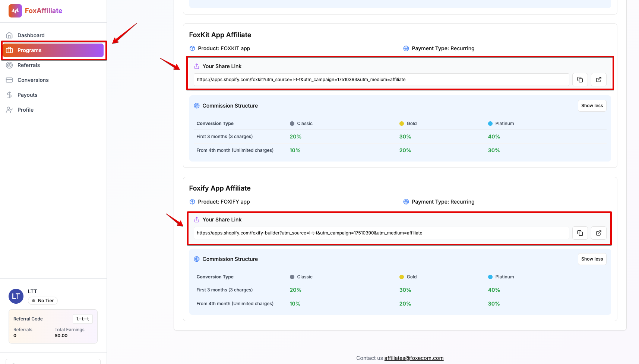639x364 pixels.
Task: Click the No Tier badge
Action: 43,301
